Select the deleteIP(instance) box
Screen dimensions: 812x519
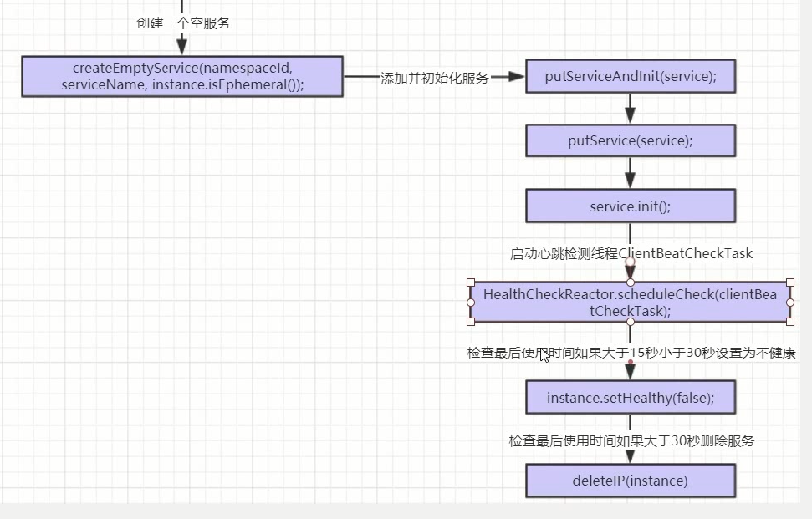point(631,481)
